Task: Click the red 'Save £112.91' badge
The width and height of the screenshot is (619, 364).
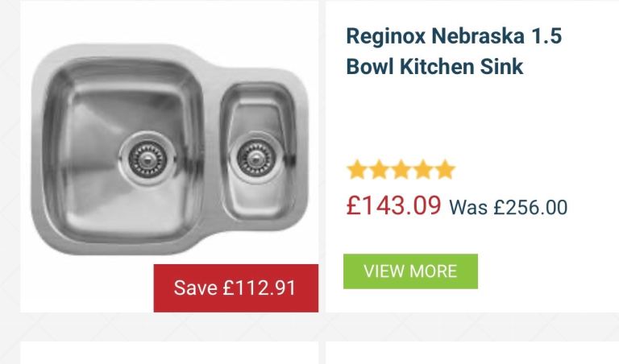Action: click(x=235, y=287)
